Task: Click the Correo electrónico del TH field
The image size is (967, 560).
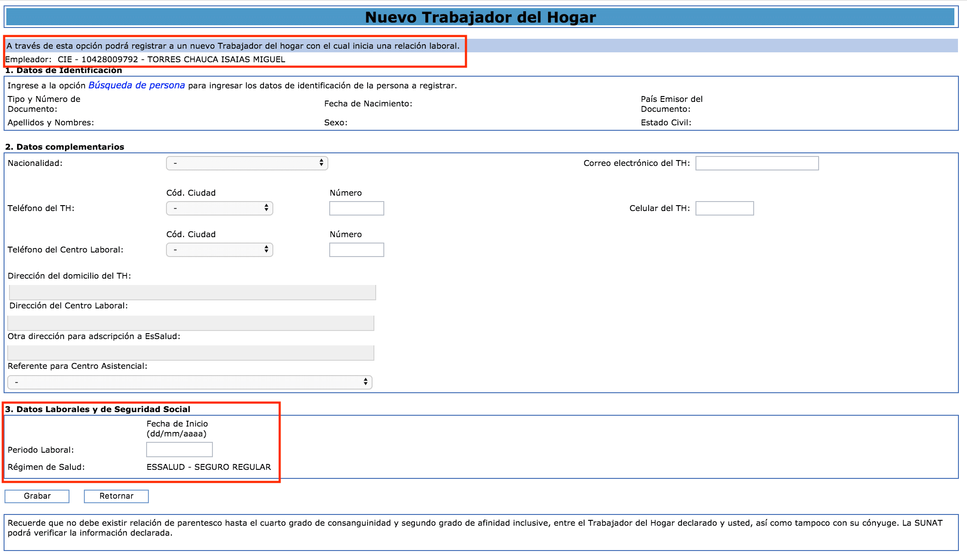Action: point(757,163)
